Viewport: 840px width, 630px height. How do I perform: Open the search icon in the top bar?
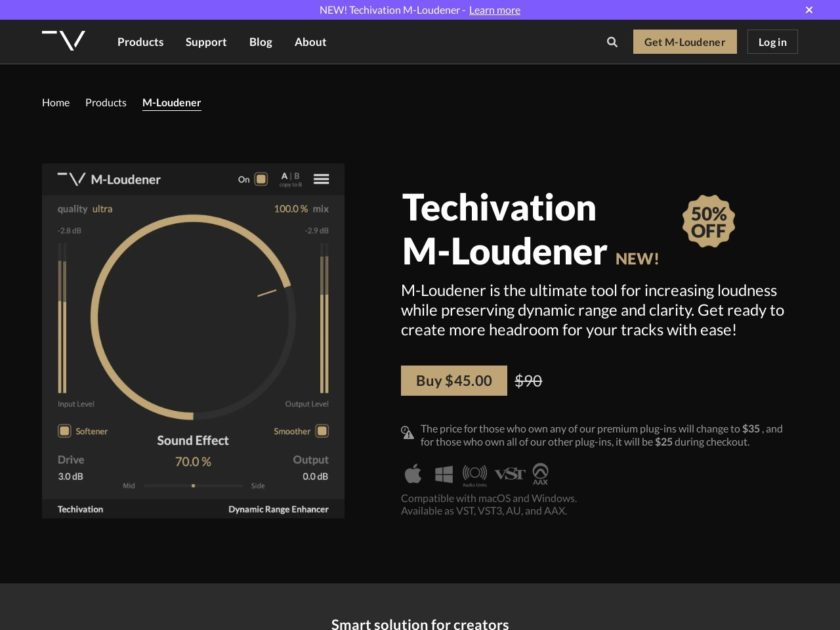click(x=611, y=42)
